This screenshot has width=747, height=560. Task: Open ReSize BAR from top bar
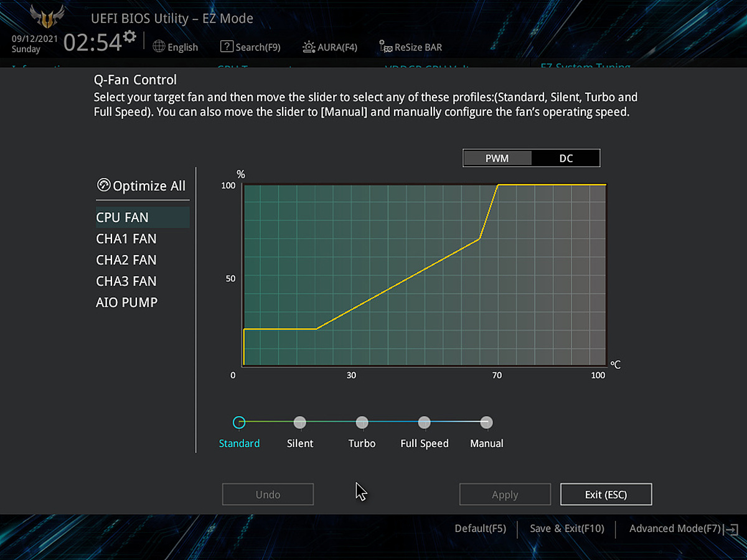pos(411,47)
